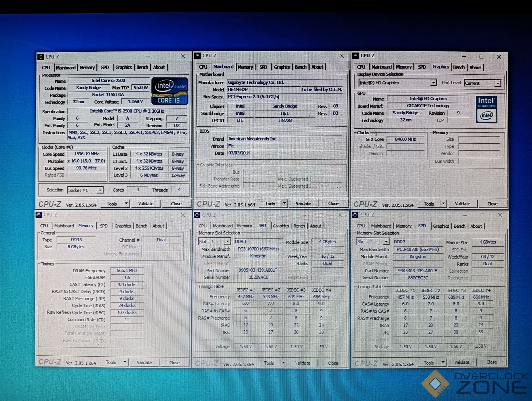Click Close in the Graphics window
532x401 pixels.
click(492, 204)
